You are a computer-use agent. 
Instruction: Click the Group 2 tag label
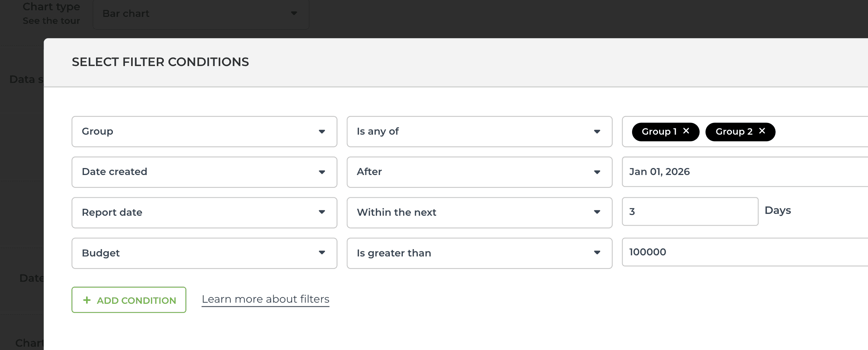tap(734, 132)
